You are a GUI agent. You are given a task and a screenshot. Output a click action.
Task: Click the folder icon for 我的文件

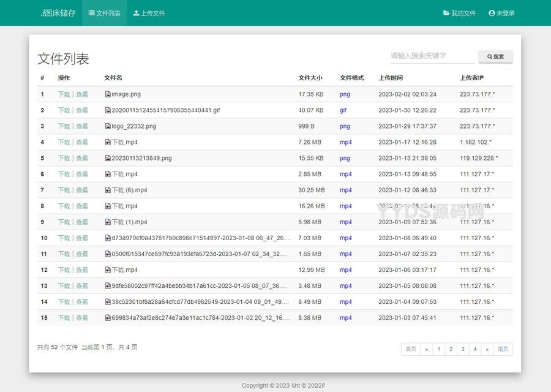pyautogui.click(x=446, y=13)
